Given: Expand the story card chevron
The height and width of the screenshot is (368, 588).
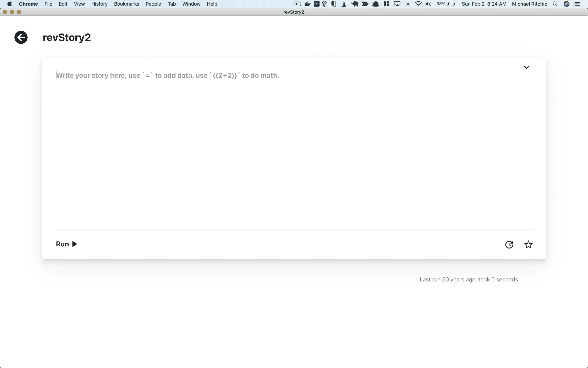Looking at the screenshot, I should click(x=526, y=67).
